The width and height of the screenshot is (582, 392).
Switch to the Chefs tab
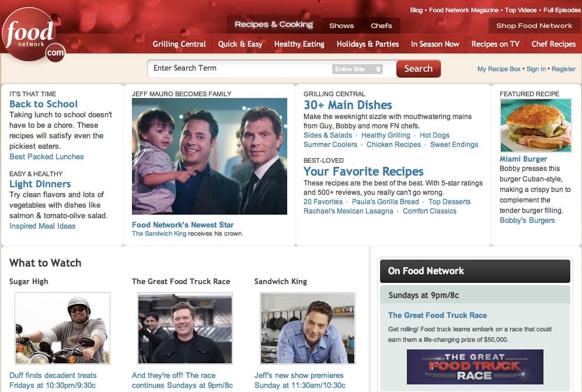381,26
